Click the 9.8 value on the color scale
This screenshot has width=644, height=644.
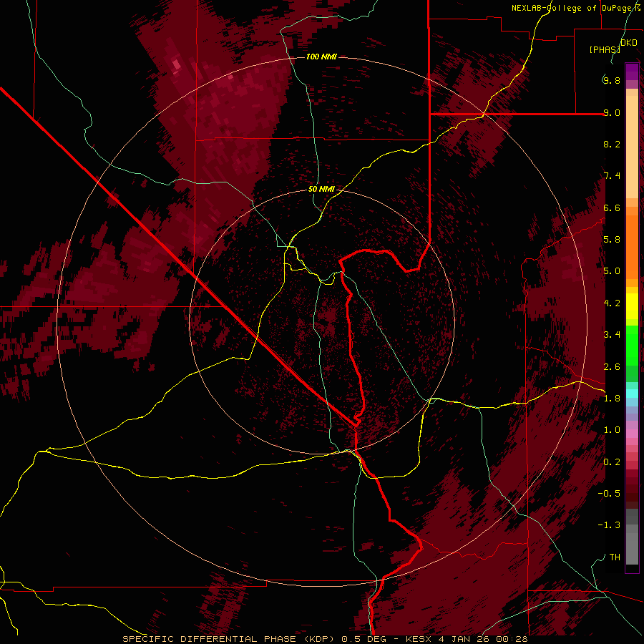tap(612, 80)
